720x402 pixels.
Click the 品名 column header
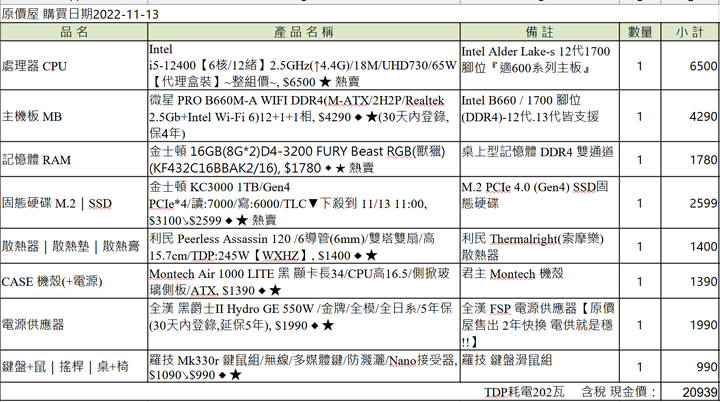(x=74, y=32)
